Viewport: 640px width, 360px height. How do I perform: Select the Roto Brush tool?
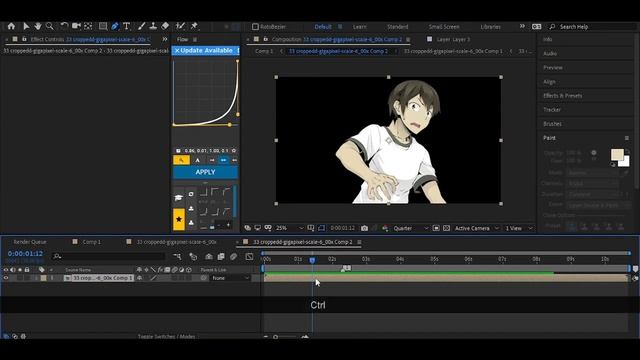[180, 26]
